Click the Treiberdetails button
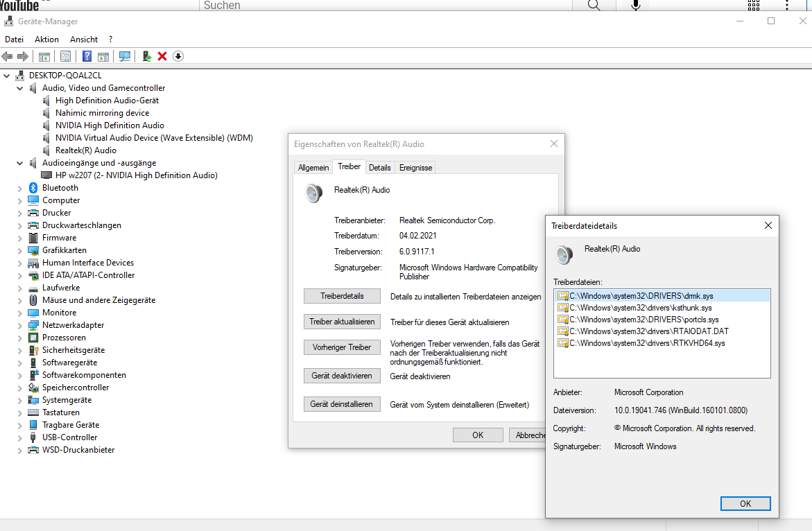812x531 pixels. pos(342,296)
